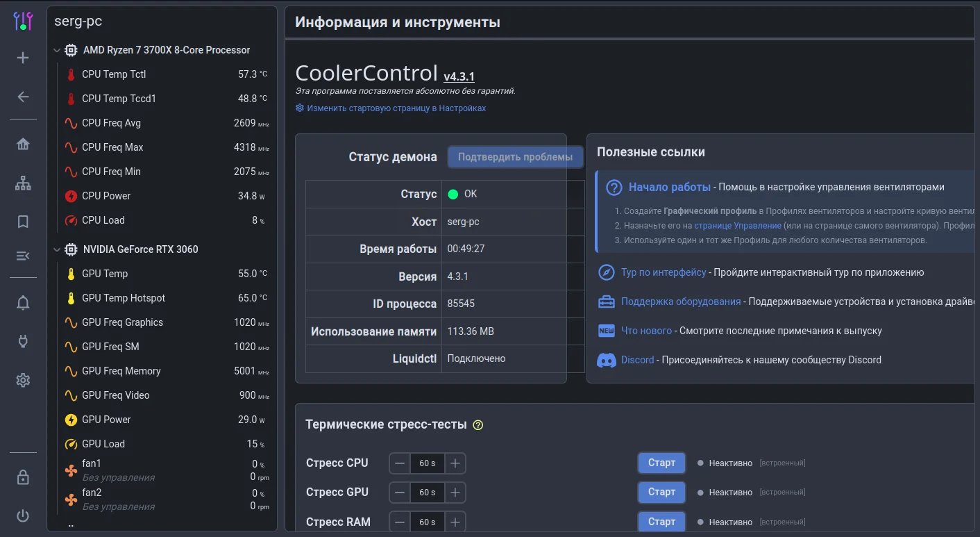Open the Discord community link

point(637,360)
